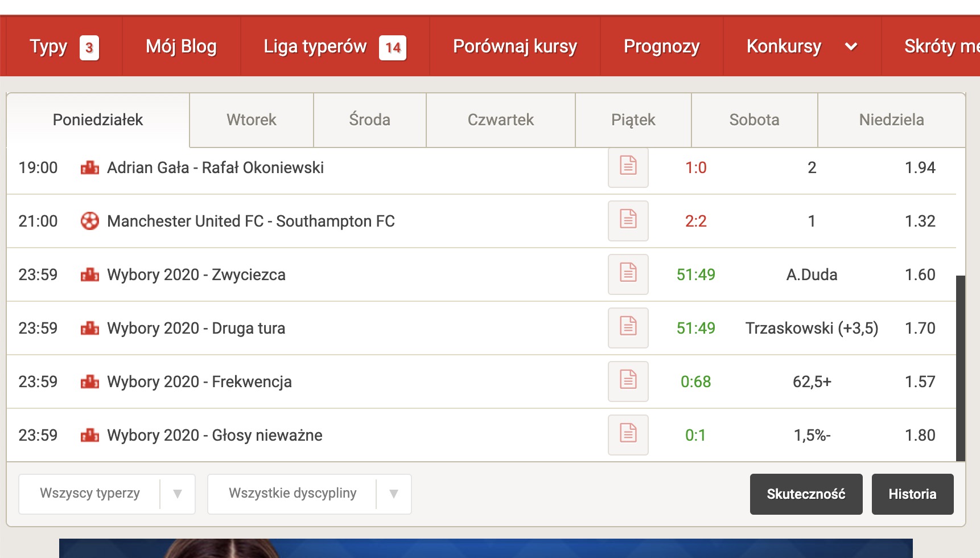Open Wybory 2020 - Frekwencja event link

coord(199,381)
